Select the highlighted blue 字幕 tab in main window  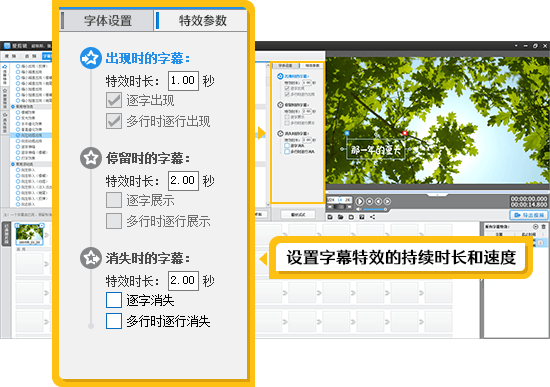[x=47, y=56]
